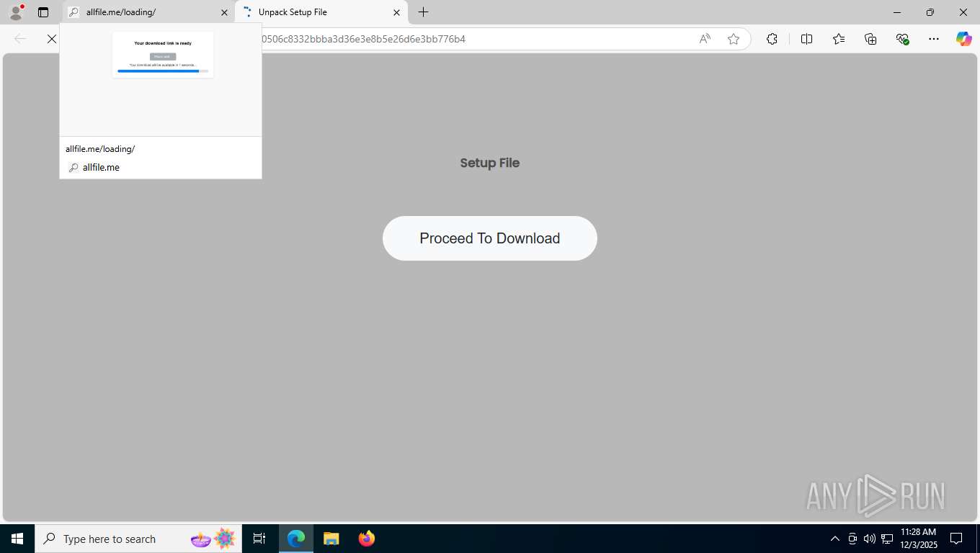980x553 pixels.
Task: Switch to the Unpack Setup File tab
Action: pos(321,12)
